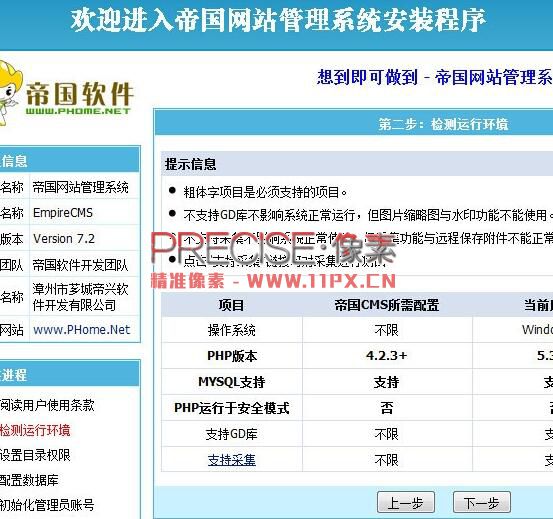The image size is (553, 519).
Task: Click the 粗体字项目是必须支持的项目 hint line
Action: point(265,192)
